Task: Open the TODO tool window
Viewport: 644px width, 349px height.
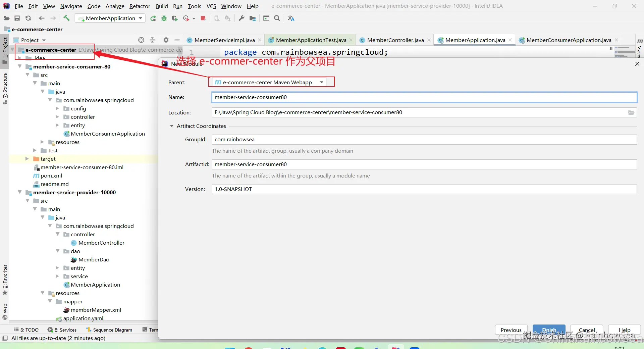Action: point(26,330)
